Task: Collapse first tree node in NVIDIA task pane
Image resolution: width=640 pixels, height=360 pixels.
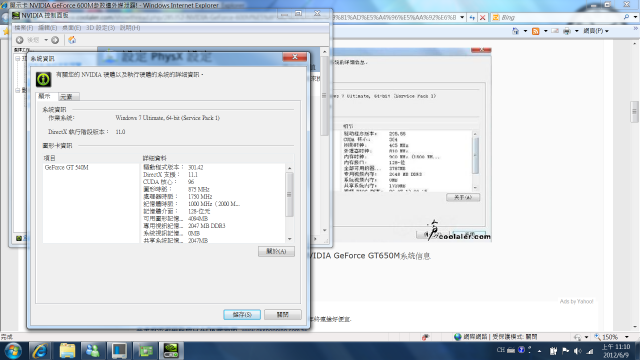Action: 18,59
